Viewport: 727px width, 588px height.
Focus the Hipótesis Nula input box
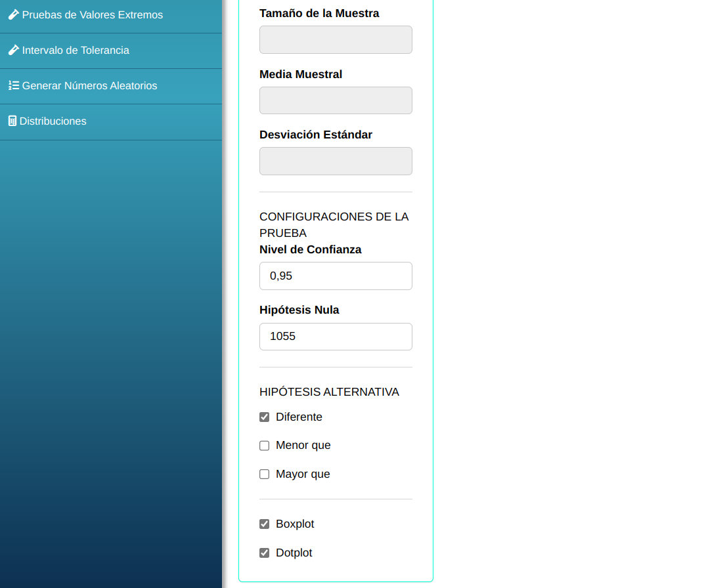(x=336, y=337)
